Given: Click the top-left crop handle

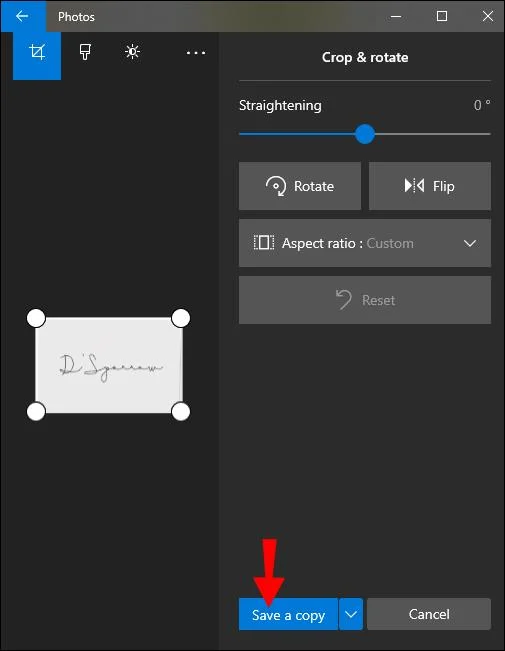Looking at the screenshot, I should (36, 318).
